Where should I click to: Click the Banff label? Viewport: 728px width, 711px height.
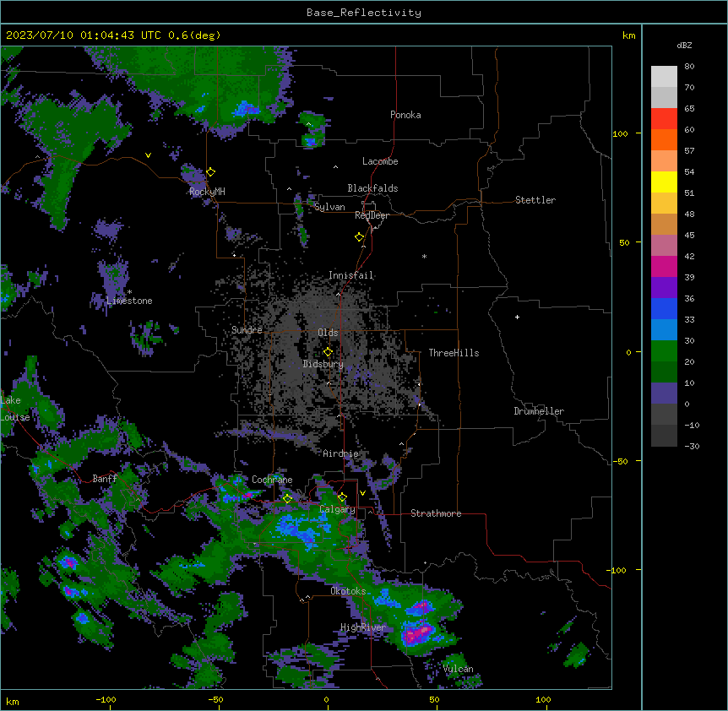click(105, 479)
